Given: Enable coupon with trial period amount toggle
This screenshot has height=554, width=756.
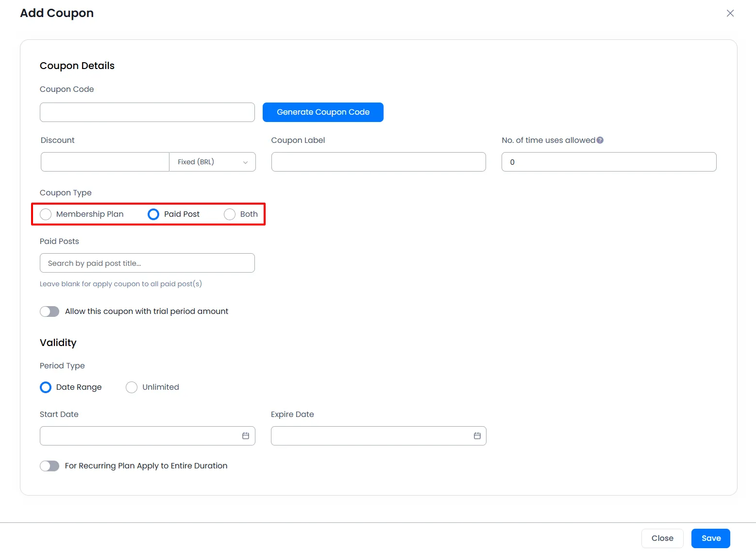Looking at the screenshot, I should click(50, 312).
